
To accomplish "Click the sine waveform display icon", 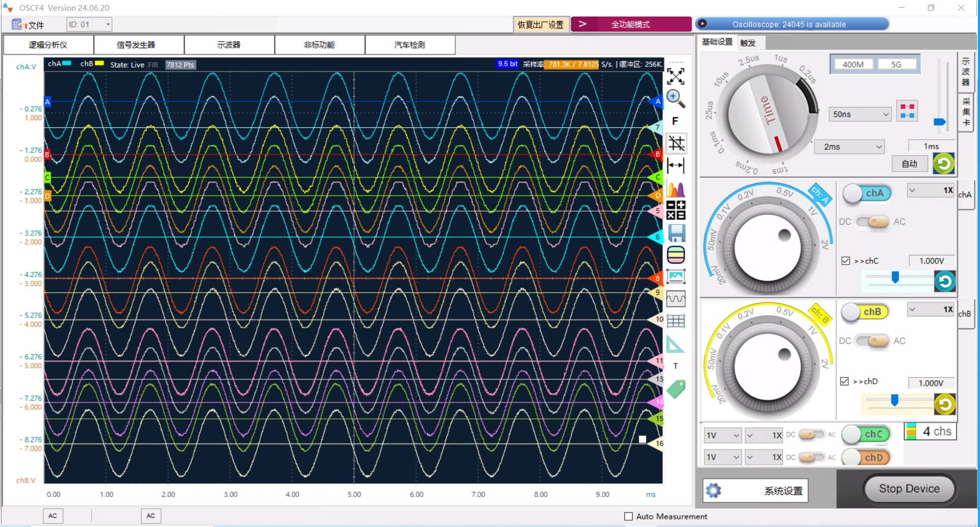I will [x=675, y=299].
